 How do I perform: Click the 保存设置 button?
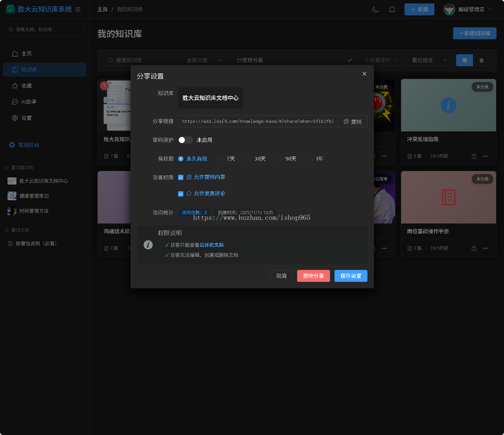pyautogui.click(x=351, y=276)
